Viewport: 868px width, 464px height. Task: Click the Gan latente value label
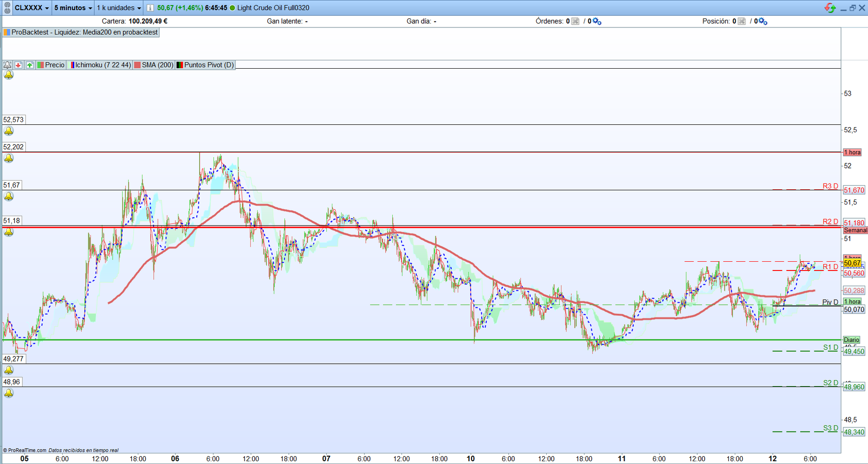point(287,21)
